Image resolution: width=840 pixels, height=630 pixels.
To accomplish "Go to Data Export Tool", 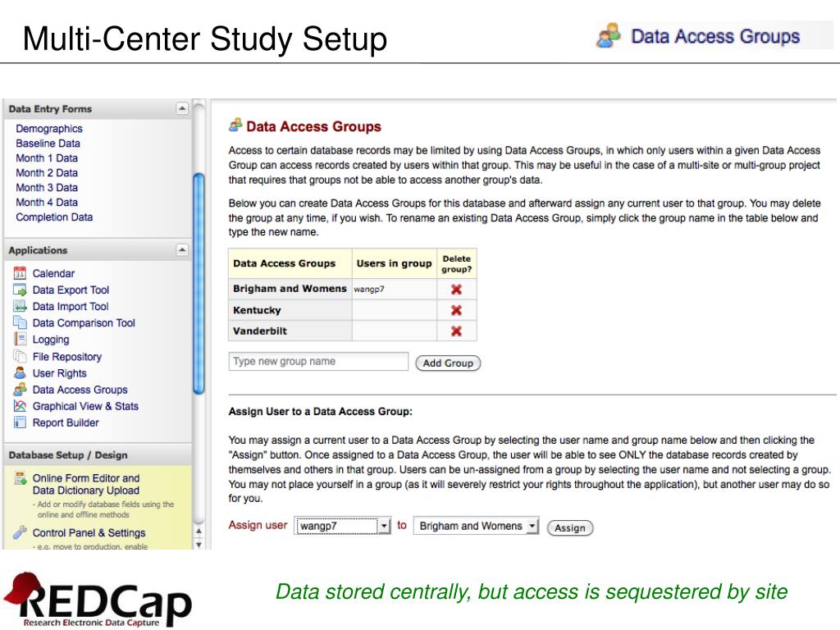I will coord(71,290).
